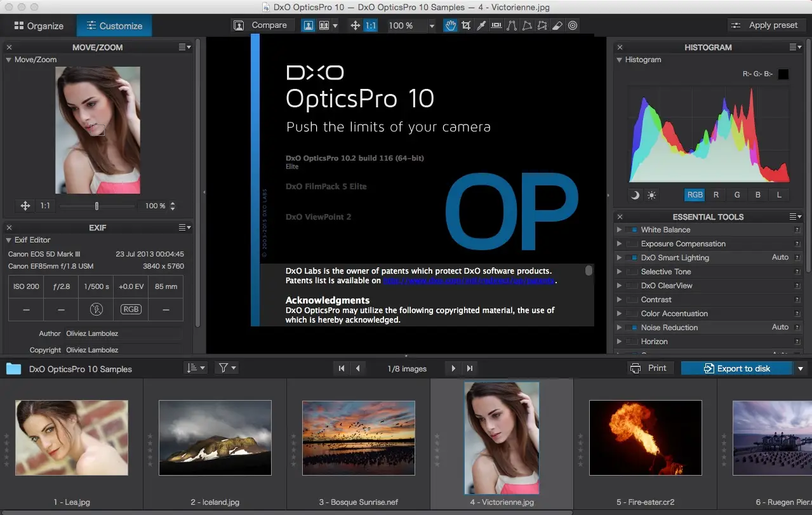Expand the Contrast tool section

tap(620, 300)
